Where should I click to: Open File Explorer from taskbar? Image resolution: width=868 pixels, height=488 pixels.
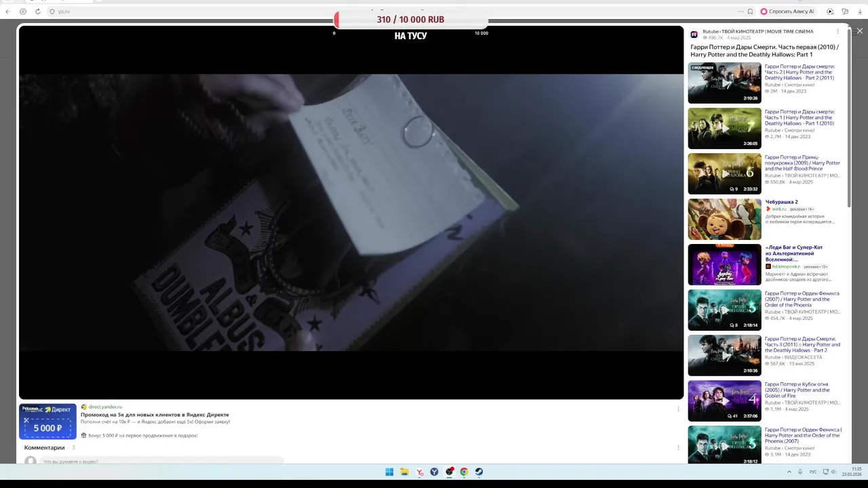pyautogui.click(x=404, y=472)
